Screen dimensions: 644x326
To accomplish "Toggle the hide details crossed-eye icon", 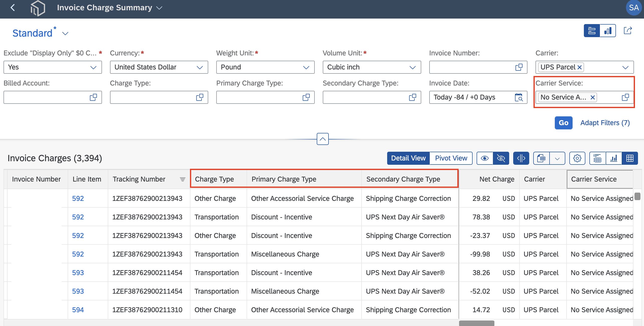I will 501,158.
